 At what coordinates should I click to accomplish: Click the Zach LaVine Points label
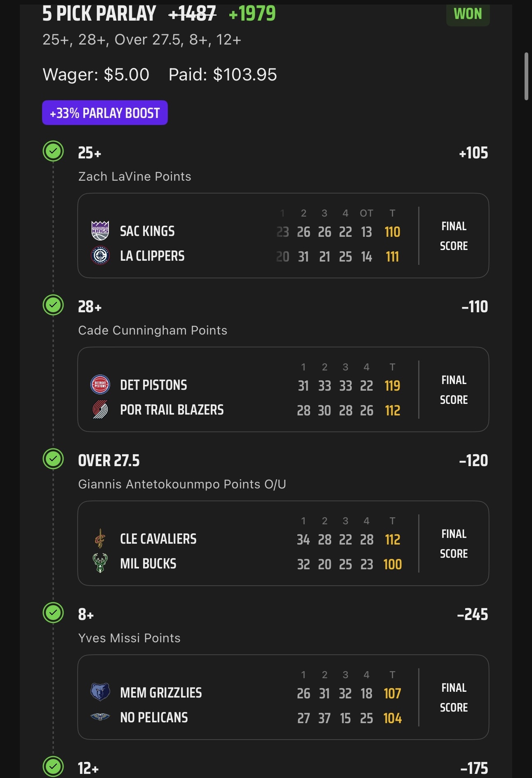point(134,177)
